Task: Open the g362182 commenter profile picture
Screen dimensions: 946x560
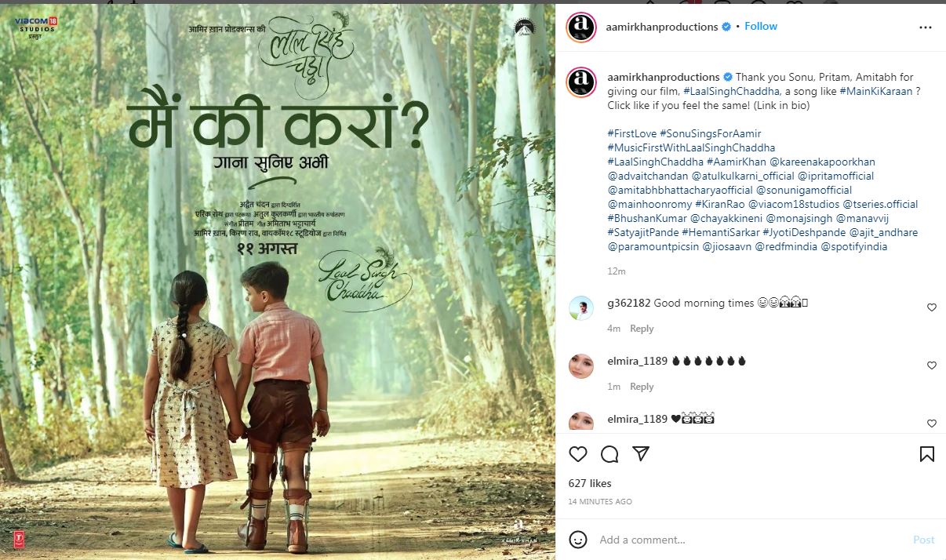Action: tap(581, 308)
